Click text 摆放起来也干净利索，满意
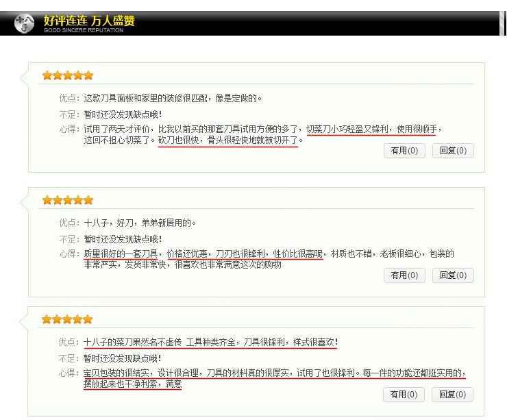The height and width of the screenshot is (420, 507). click(x=132, y=384)
